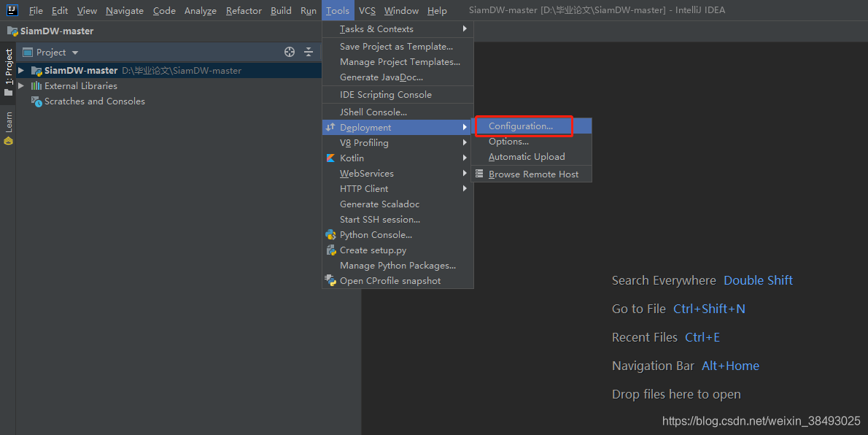Open JShell Console...
Viewport: 868px width, 435px height.
(398, 112)
